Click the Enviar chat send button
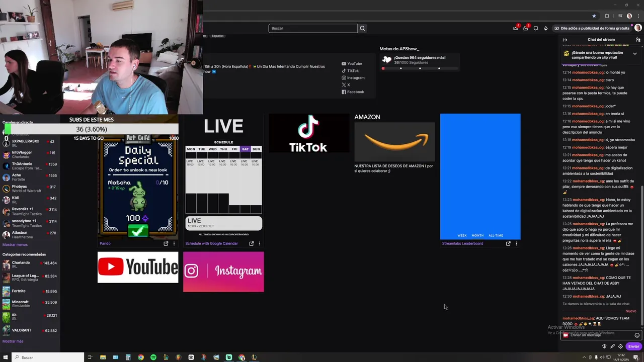This screenshot has width=644, height=362. (633, 346)
